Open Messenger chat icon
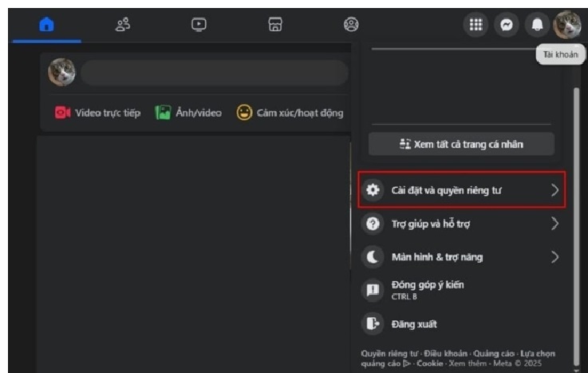588x373 pixels. 506,25
